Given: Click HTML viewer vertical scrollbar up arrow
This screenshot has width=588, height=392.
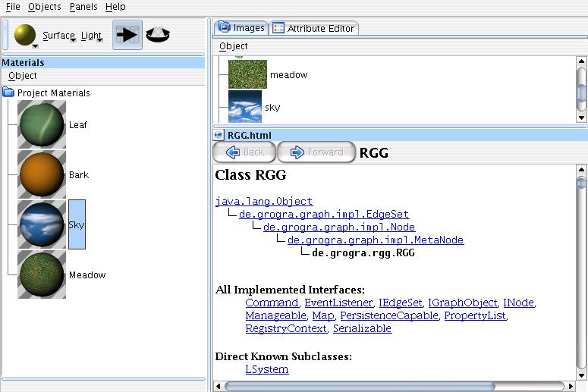Looking at the screenshot, I should point(581,169).
